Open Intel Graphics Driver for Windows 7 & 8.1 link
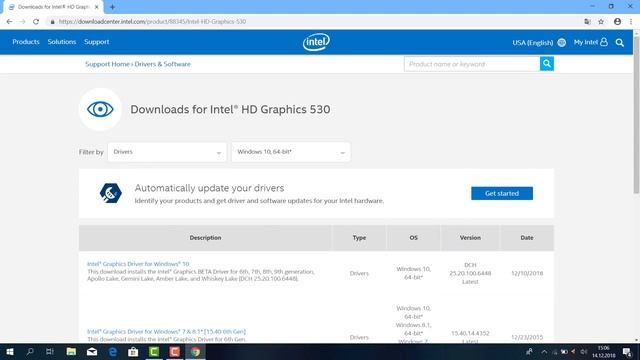Viewport: 640px width, 360px height. click(167, 331)
